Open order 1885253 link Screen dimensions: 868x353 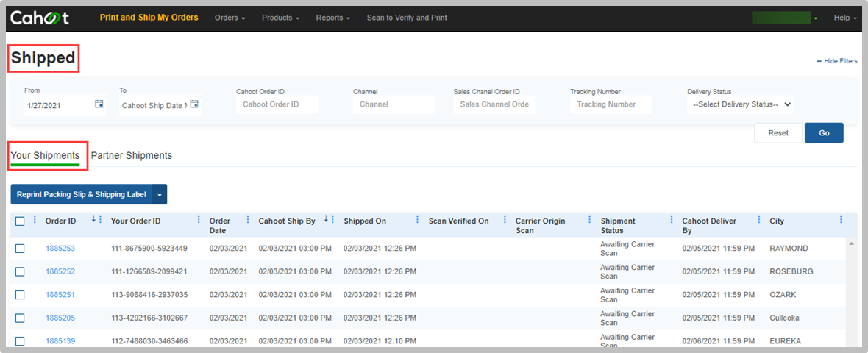pos(60,249)
